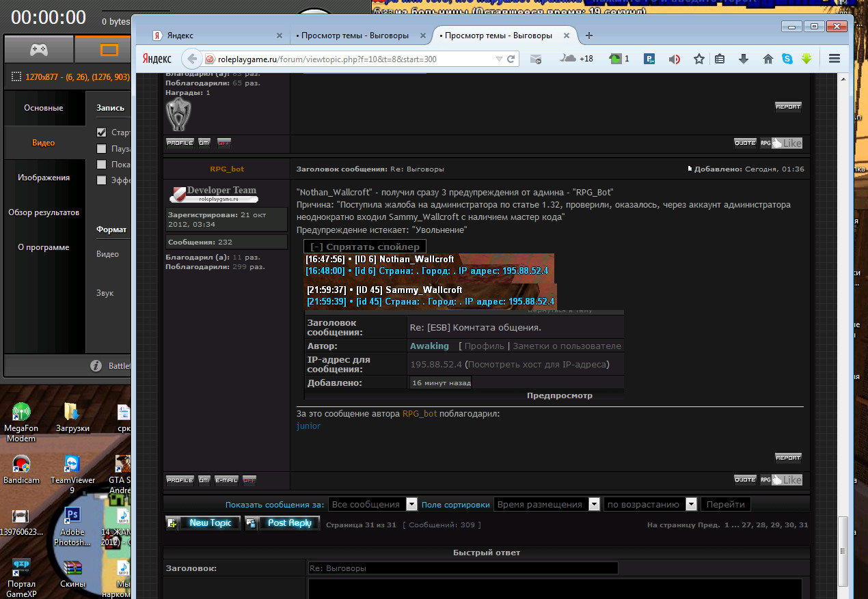This screenshot has height=599, width=868.
Task: Click the Яндекс logo in toolbar
Action: 157,59
